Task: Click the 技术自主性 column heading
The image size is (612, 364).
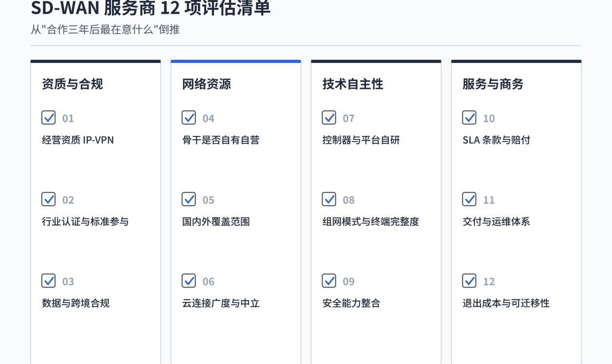Action: (x=353, y=84)
